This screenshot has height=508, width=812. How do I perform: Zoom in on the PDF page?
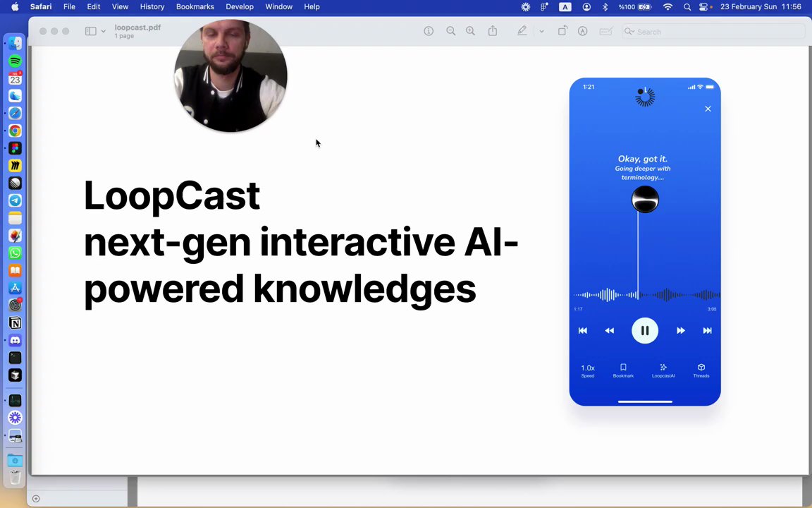tap(470, 31)
